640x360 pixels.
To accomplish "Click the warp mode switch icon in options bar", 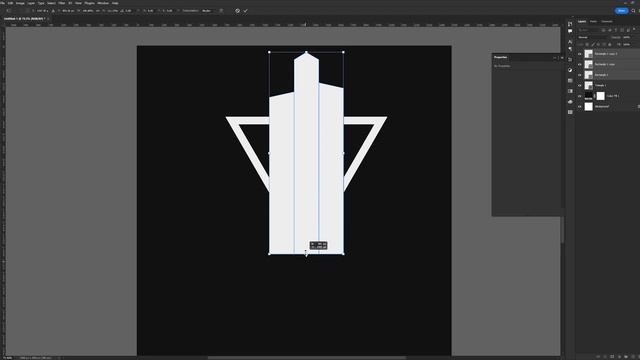I will point(222,11).
